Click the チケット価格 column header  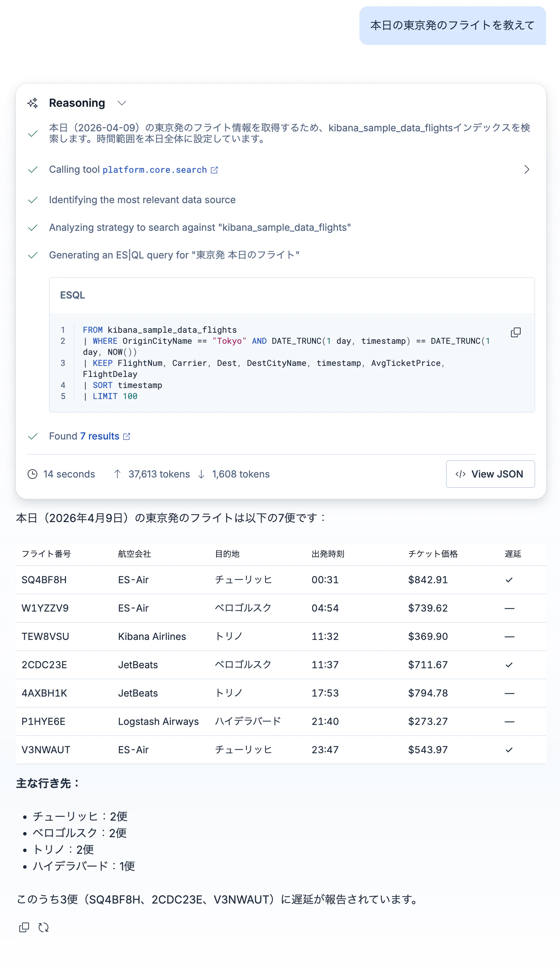433,554
